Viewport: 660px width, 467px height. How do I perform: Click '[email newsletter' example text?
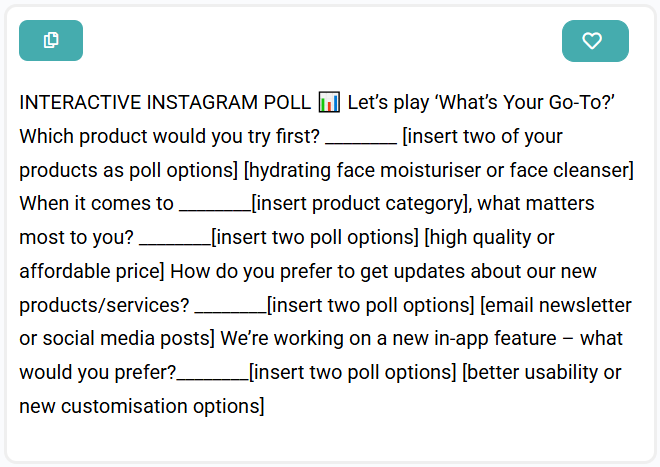pyautogui.click(x=556, y=305)
